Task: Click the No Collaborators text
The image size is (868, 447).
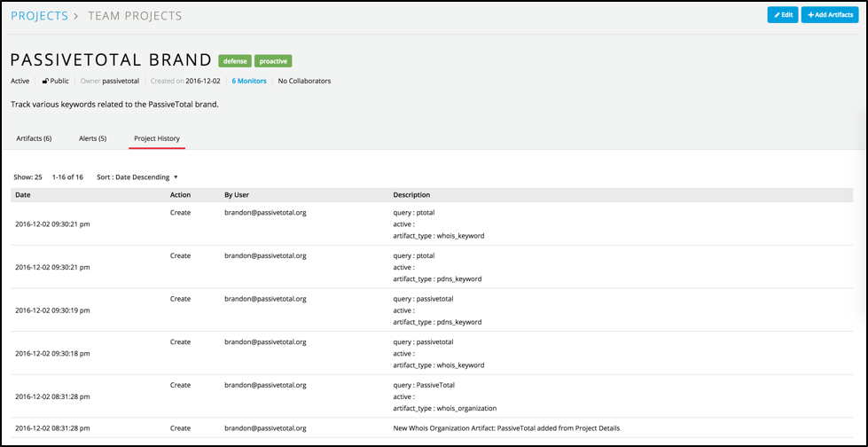Action: point(304,81)
